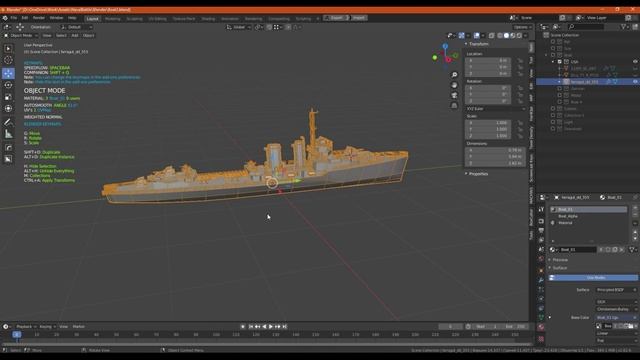Open the Edit menu
The image size is (640, 360).
25,18
